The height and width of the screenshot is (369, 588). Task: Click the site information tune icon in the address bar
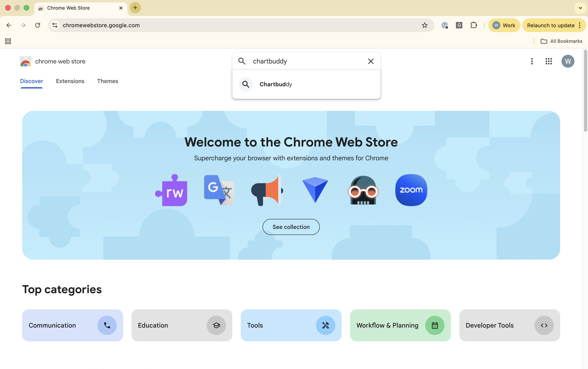pos(55,25)
